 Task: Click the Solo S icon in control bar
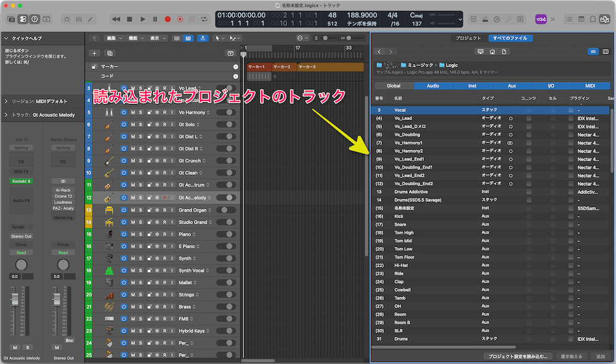click(520, 19)
